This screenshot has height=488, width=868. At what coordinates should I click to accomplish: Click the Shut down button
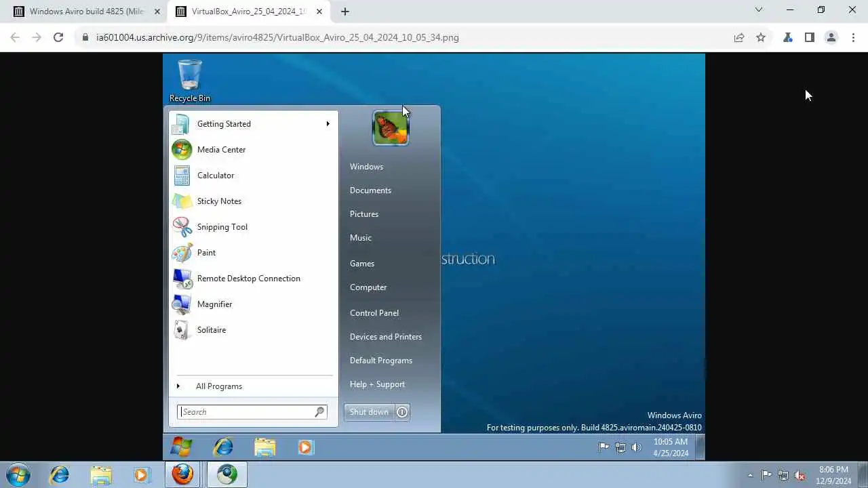point(369,412)
